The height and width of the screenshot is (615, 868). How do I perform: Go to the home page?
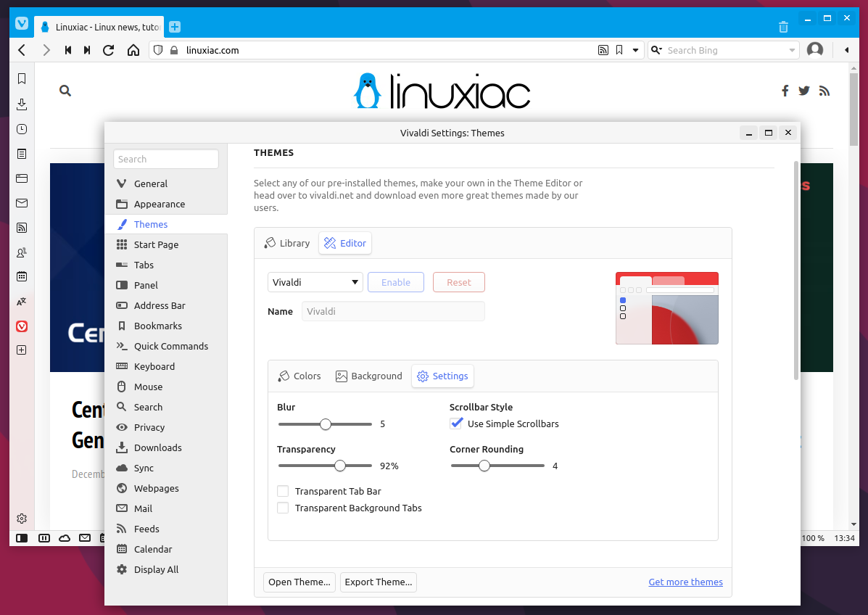tap(133, 50)
